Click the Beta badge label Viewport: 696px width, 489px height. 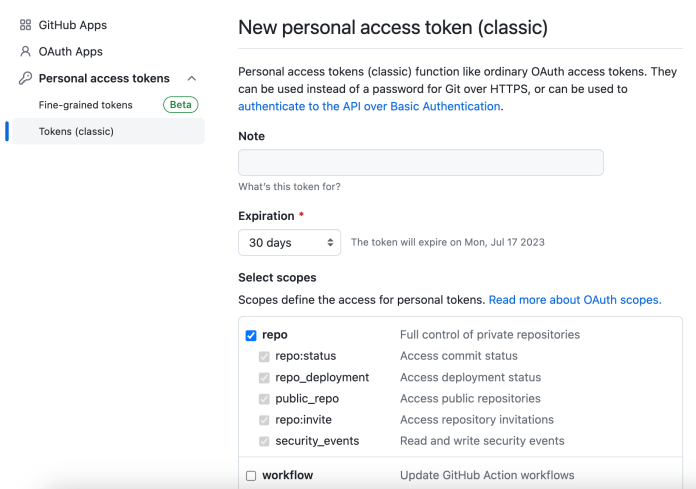181,105
